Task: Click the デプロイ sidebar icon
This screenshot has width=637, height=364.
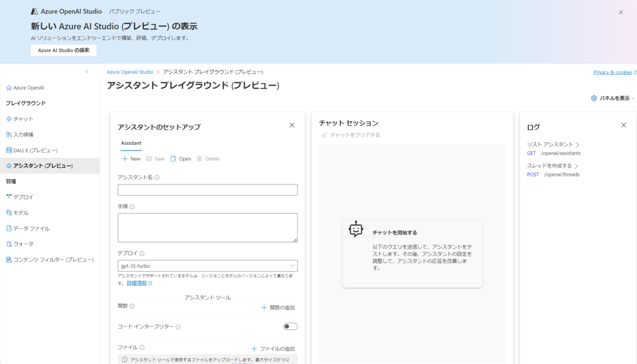Action: pyautogui.click(x=8, y=197)
